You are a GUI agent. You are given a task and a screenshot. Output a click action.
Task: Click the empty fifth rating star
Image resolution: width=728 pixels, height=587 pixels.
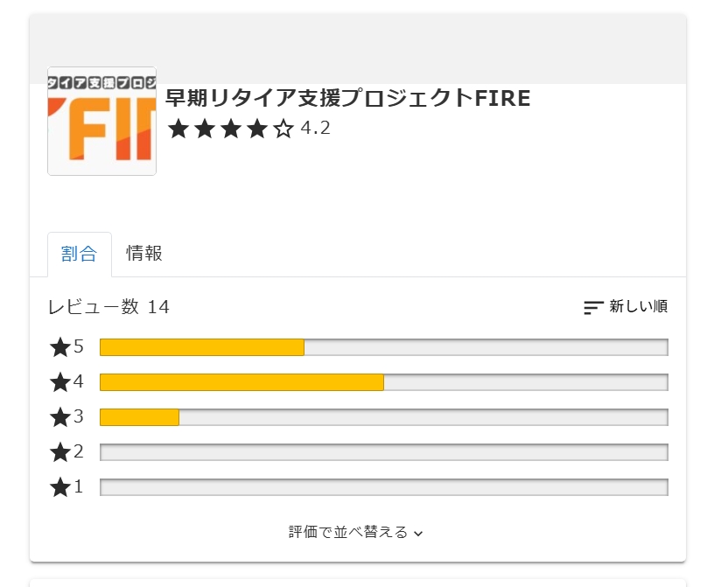click(283, 129)
